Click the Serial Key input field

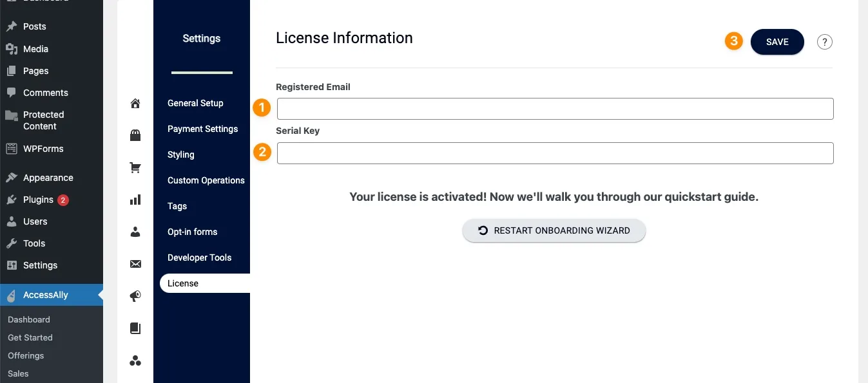[554, 153]
